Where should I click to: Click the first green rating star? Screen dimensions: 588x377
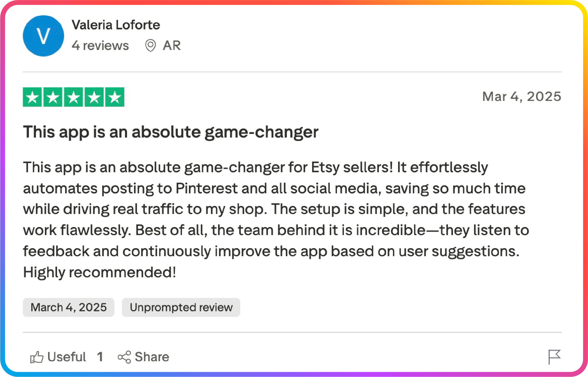[x=32, y=97]
